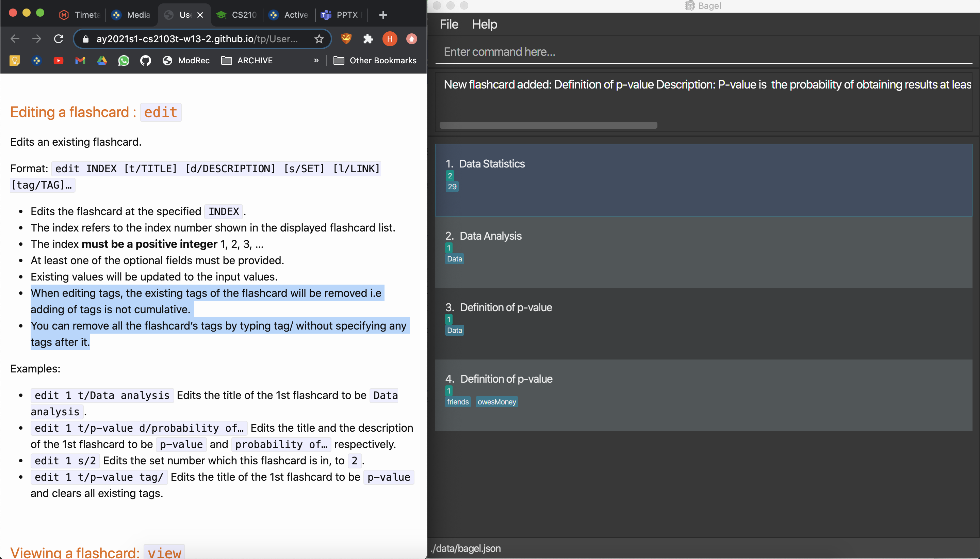Click the orange H profile avatar
This screenshot has width=980, height=559.
click(390, 39)
